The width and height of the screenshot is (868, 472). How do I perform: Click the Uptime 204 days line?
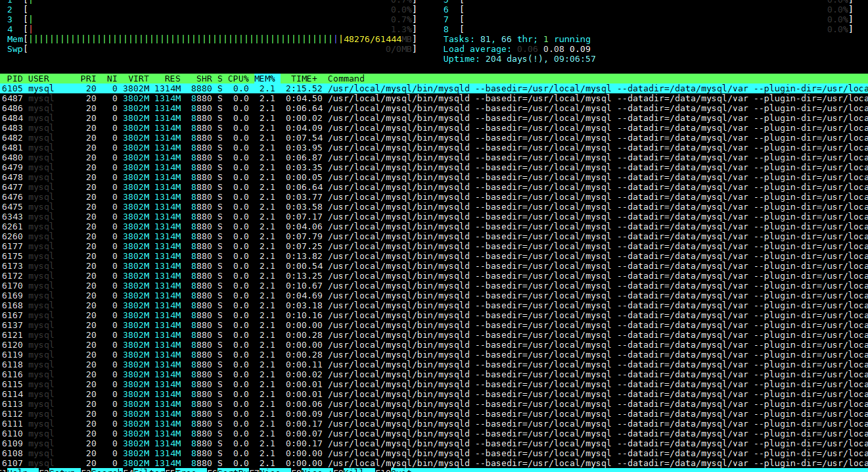pyautogui.click(x=520, y=59)
